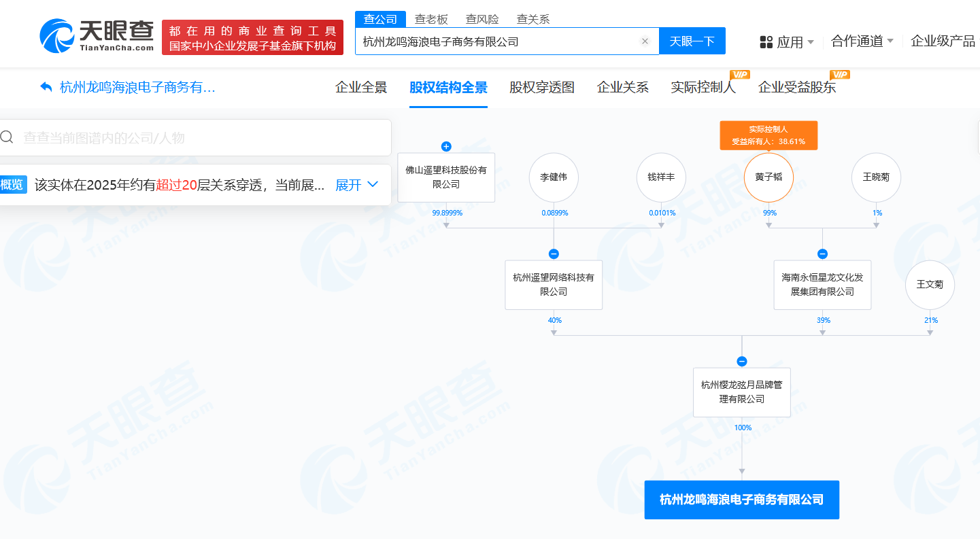Click the 99% share under 黄子韬
The width and height of the screenshot is (980, 539).
point(770,213)
